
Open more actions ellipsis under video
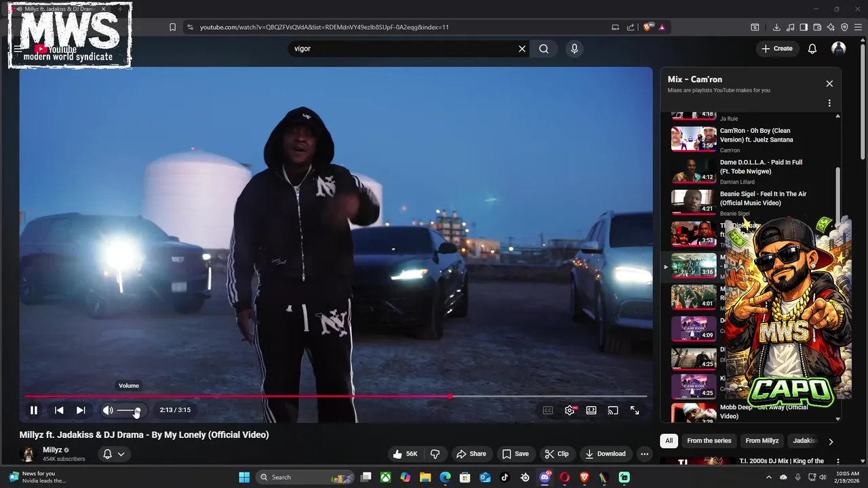pyautogui.click(x=645, y=454)
